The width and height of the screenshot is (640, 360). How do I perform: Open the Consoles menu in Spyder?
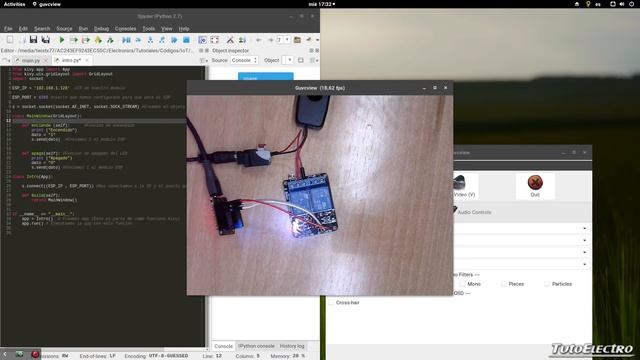[125, 29]
